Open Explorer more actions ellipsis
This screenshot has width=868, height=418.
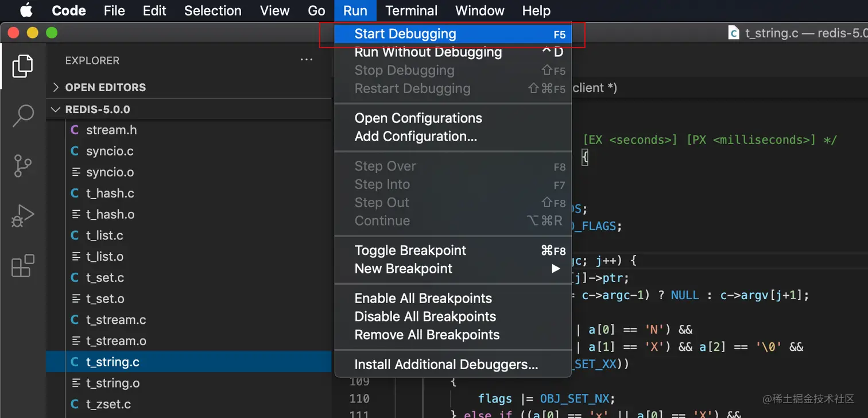pyautogui.click(x=307, y=60)
